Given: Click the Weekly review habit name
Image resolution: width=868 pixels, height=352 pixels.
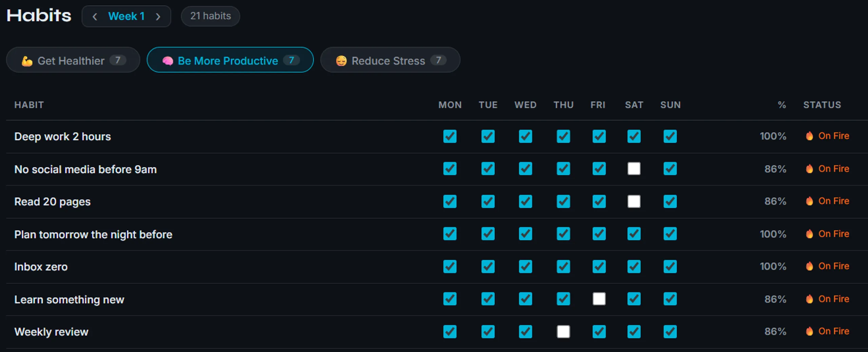Looking at the screenshot, I should tap(51, 332).
